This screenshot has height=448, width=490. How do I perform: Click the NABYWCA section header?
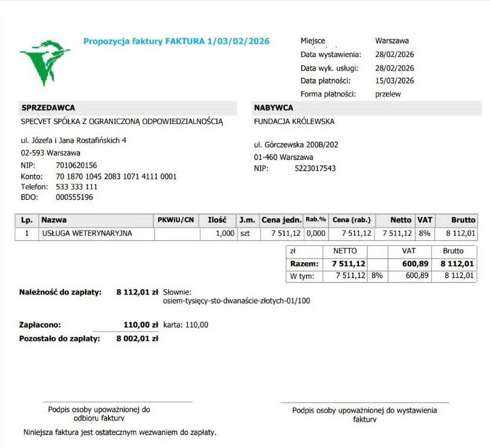point(273,108)
